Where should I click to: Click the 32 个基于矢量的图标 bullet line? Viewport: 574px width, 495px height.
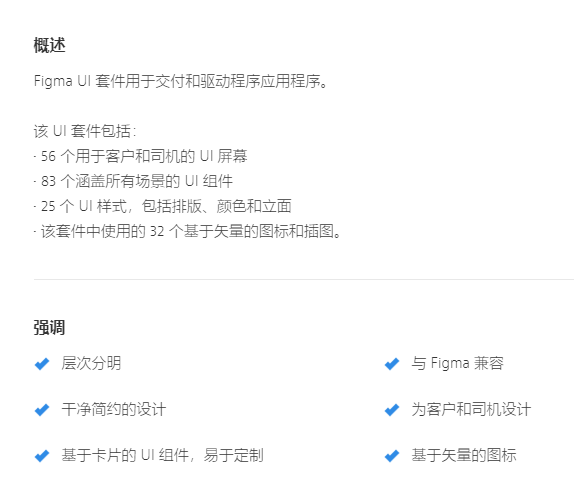[x=187, y=231]
